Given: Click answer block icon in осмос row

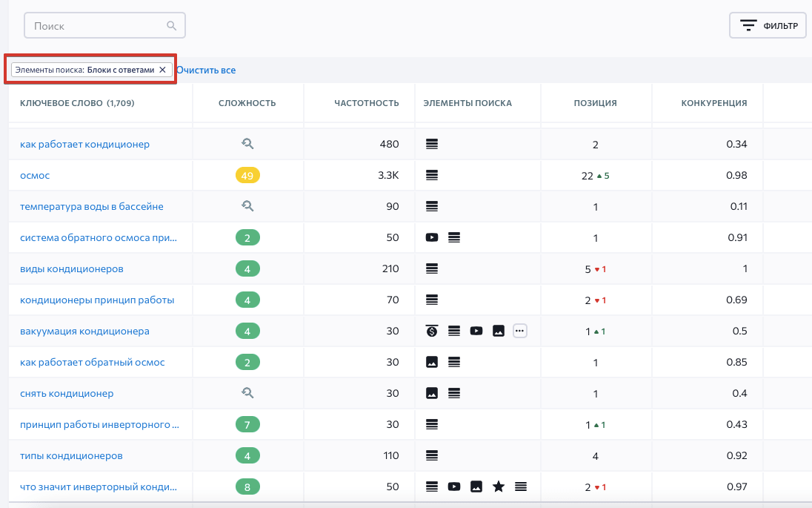Looking at the screenshot, I should click(432, 176).
